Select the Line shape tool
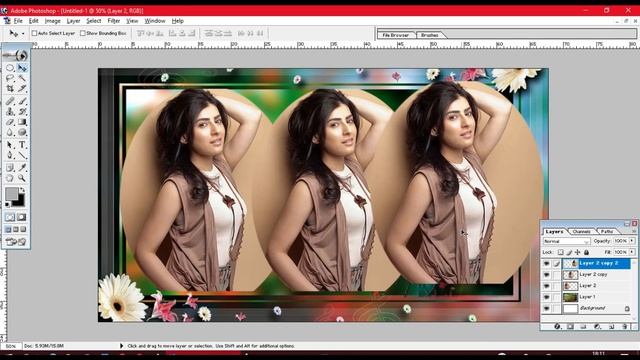 coord(22,155)
